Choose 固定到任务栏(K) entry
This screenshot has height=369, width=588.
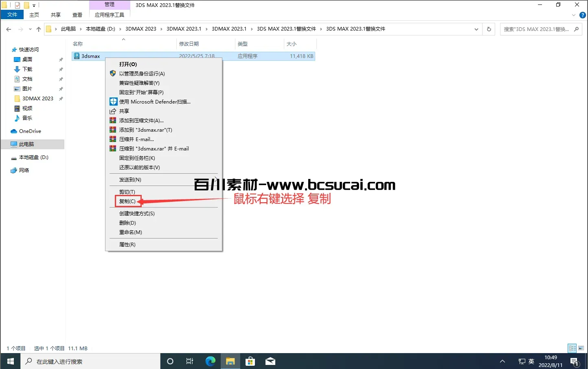164,158
